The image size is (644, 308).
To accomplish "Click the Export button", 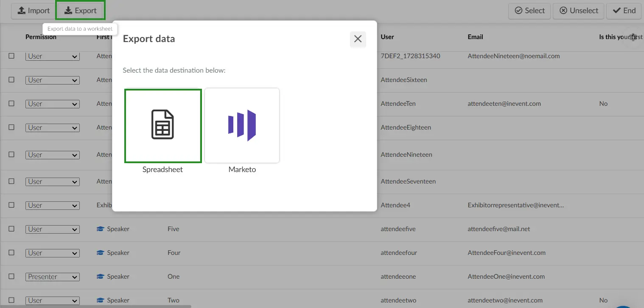I will [81, 11].
